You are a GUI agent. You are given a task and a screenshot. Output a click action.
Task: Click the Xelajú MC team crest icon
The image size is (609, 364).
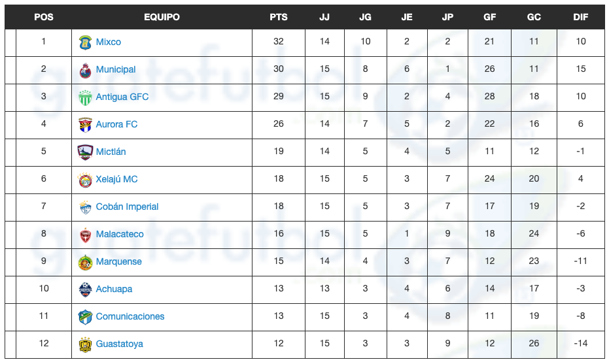point(85,179)
